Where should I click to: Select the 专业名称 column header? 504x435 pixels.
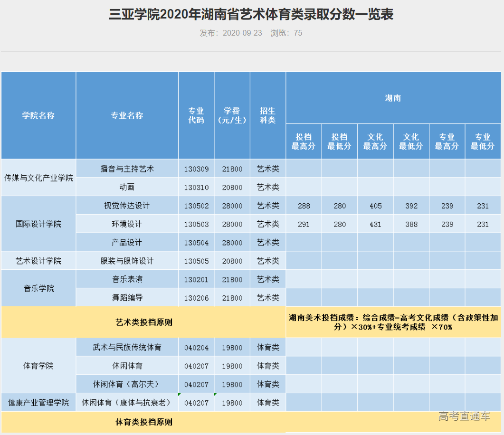point(126,115)
